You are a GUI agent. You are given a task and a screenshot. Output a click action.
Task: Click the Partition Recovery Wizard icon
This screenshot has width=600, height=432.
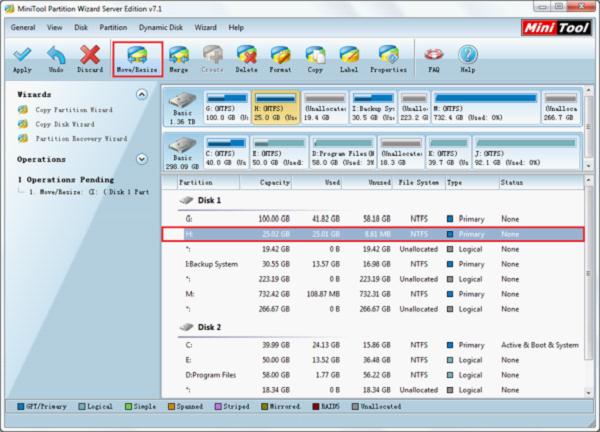23,138
